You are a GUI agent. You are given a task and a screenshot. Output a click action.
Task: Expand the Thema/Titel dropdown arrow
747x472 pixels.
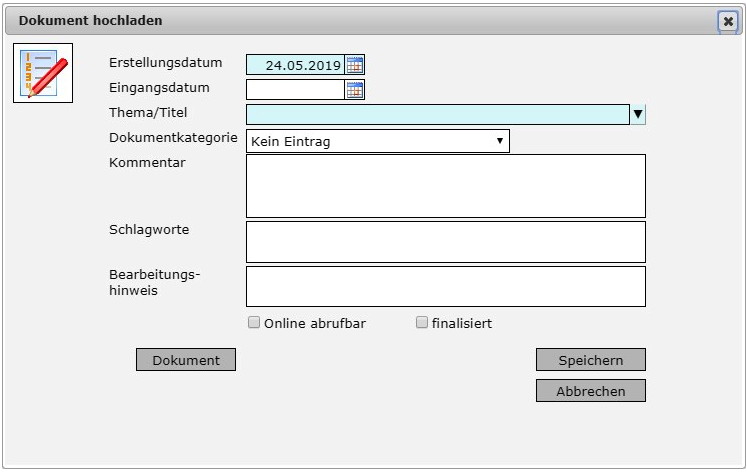click(638, 115)
